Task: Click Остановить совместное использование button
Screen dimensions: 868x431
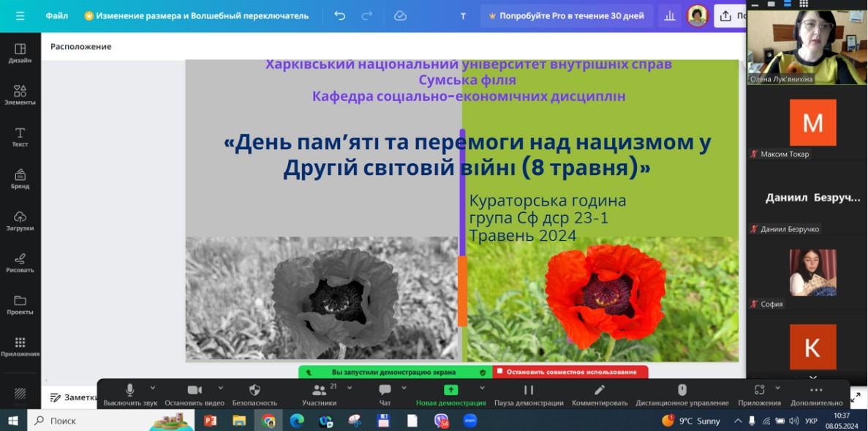Action: [x=570, y=372]
